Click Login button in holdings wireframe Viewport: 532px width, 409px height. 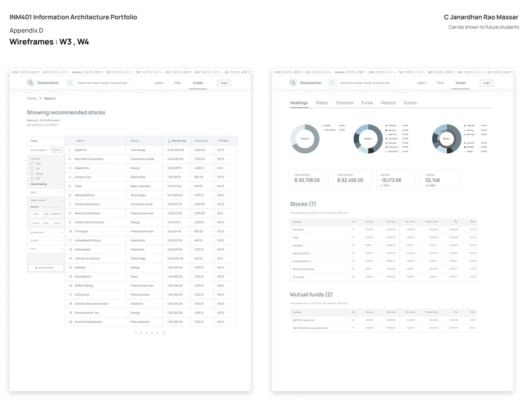[x=486, y=83]
